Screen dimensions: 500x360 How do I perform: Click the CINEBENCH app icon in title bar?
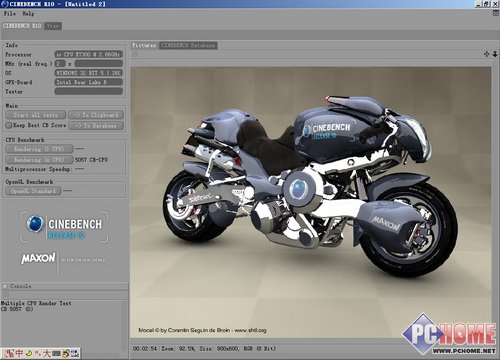tap(5, 4)
